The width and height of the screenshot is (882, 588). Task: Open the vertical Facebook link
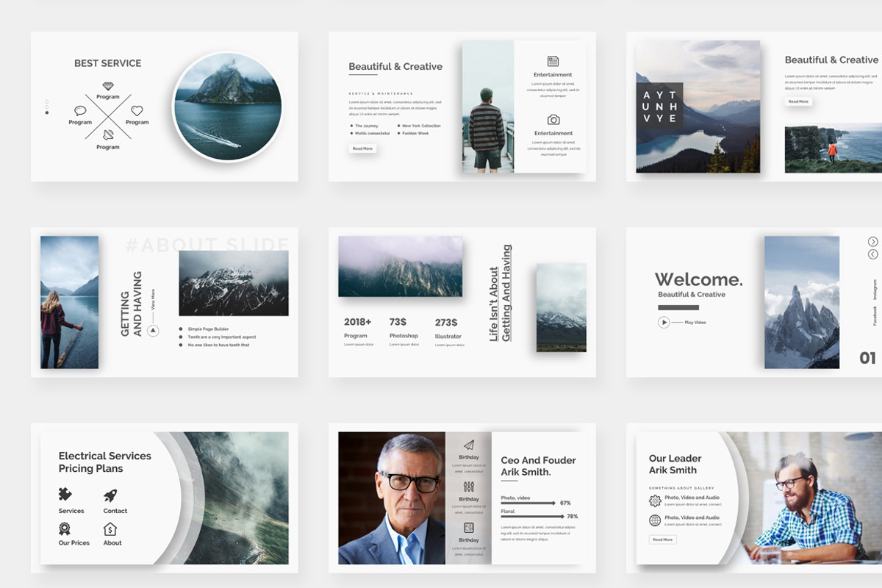[875, 316]
